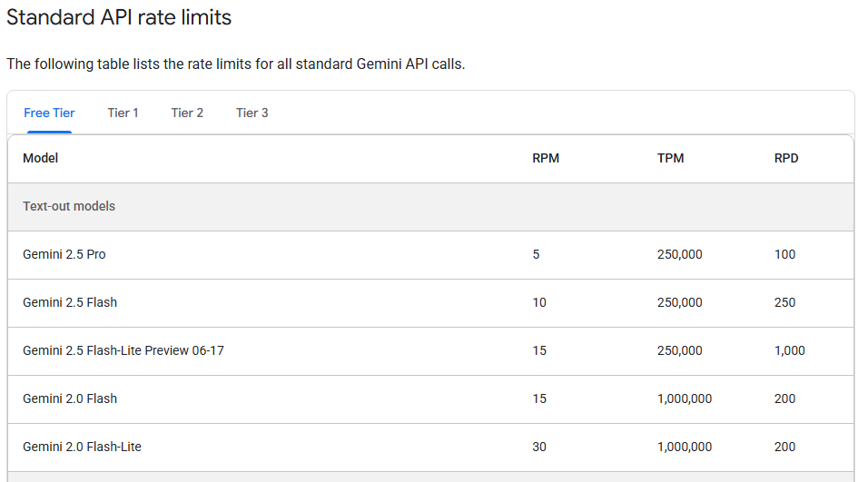Show the Tier 3 rate limits
This screenshot has width=868, height=482.
252,113
